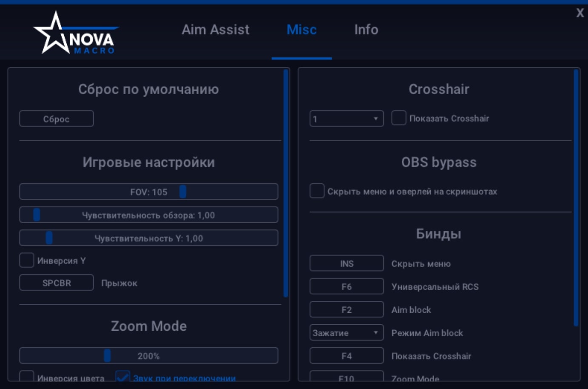Click the F10 Zoom Mode bind

[x=347, y=376]
